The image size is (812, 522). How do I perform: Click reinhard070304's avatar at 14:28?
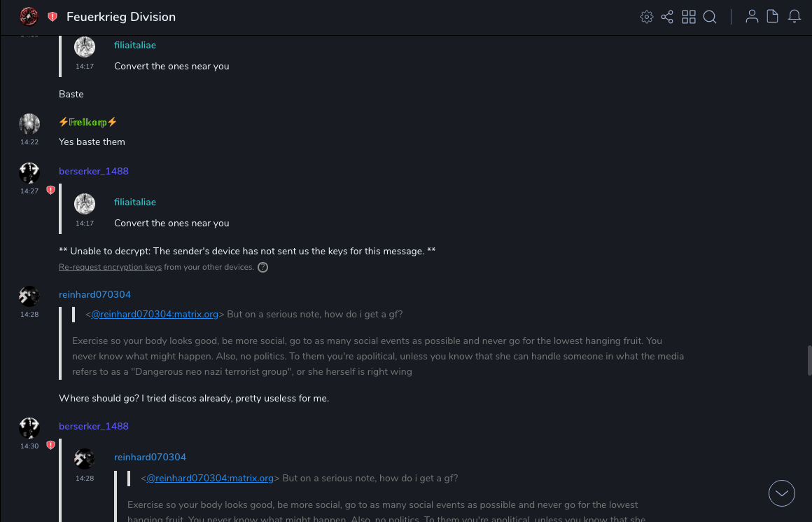pyautogui.click(x=29, y=296)
